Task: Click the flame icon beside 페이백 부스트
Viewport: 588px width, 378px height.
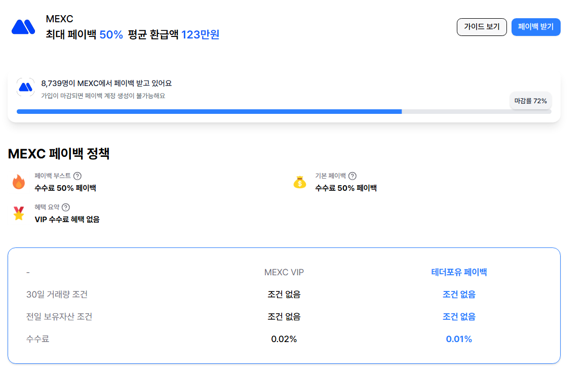Action: click(x=19, y=182)
